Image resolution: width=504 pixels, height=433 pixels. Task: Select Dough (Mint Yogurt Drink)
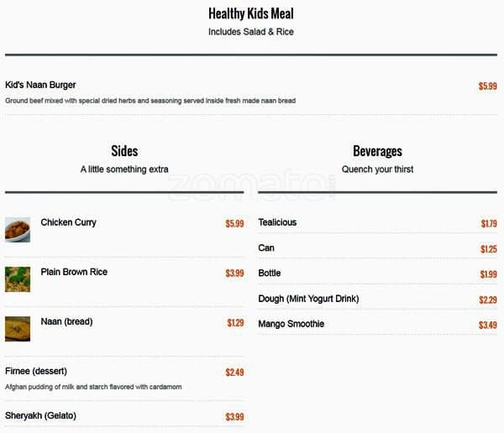[308, 299]
